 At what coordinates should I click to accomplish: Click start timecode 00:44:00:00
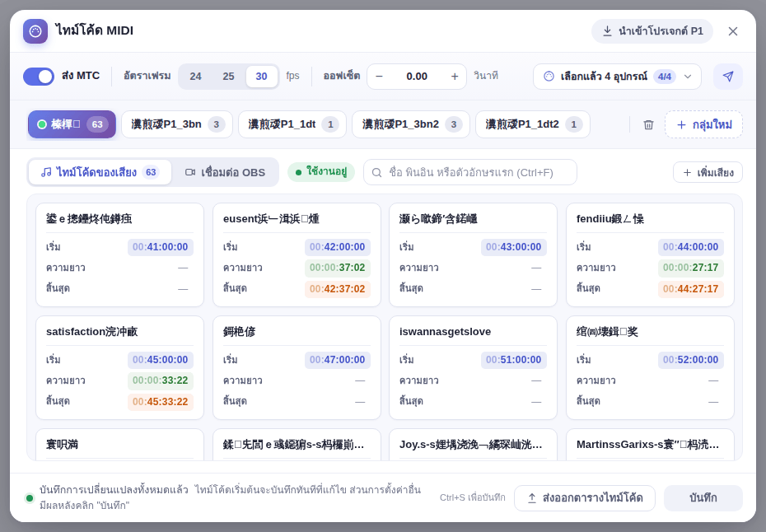tap(690, 247)
